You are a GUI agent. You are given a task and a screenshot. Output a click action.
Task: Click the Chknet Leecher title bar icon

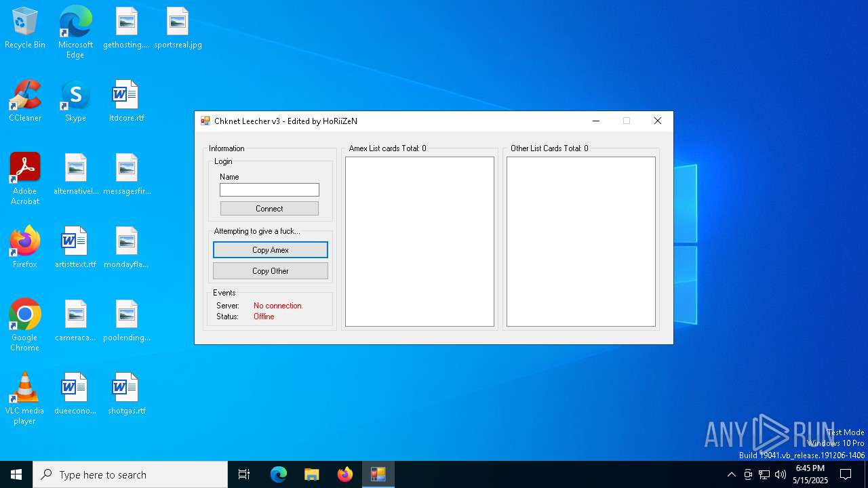pos(205,121)
